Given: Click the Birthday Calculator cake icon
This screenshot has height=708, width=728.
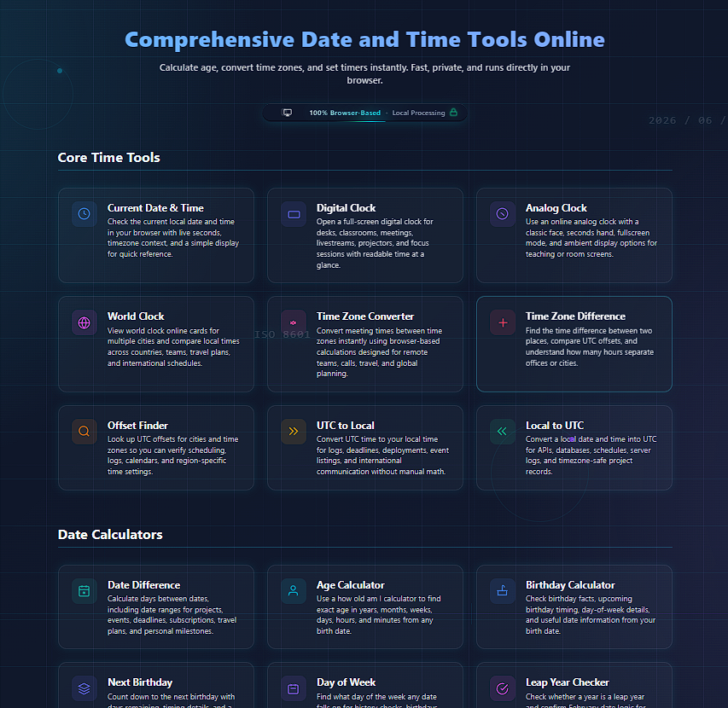Looking at the screenshot, I should click(503, 590).
